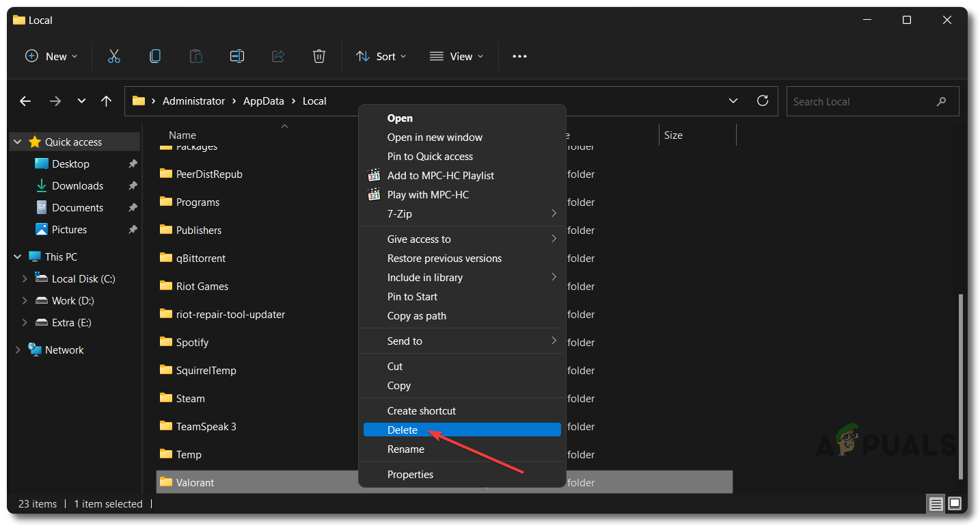Click the Rename icon in toolbar
980x526 pixels.
[237, 56]
